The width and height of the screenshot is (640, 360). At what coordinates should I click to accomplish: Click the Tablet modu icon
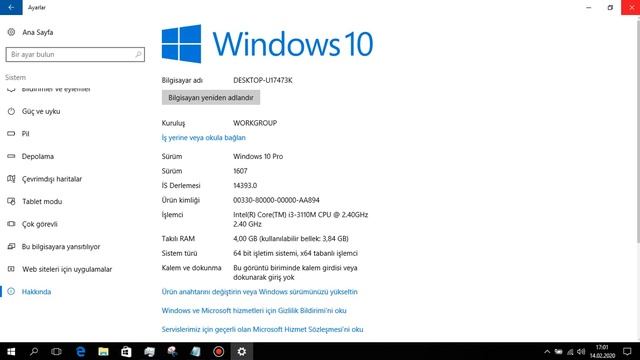click(x=11, y=201)
